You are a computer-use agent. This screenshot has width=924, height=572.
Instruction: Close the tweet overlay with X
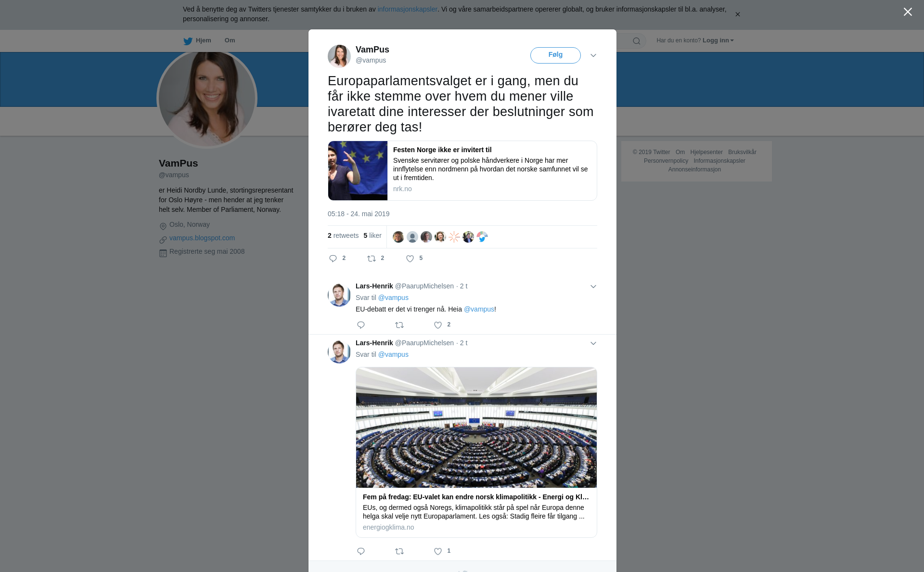pos(908,12)
